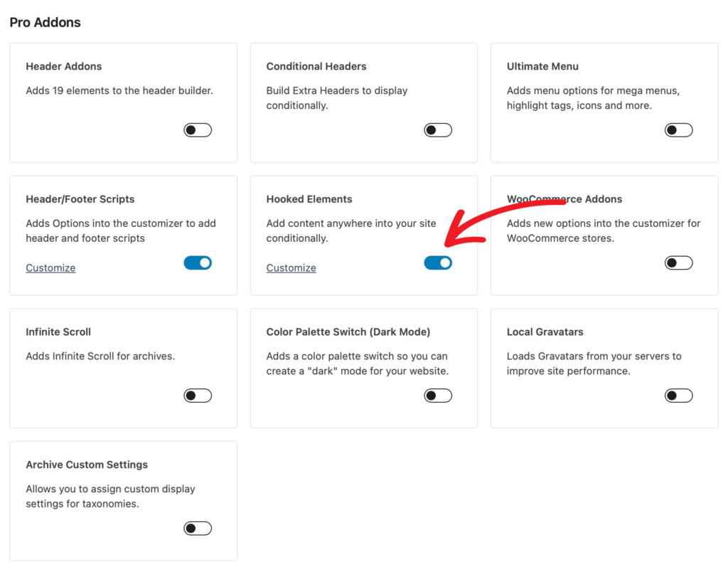Switch on Local Gravatars addon
The image size is (728, 567).
[678, 396]
